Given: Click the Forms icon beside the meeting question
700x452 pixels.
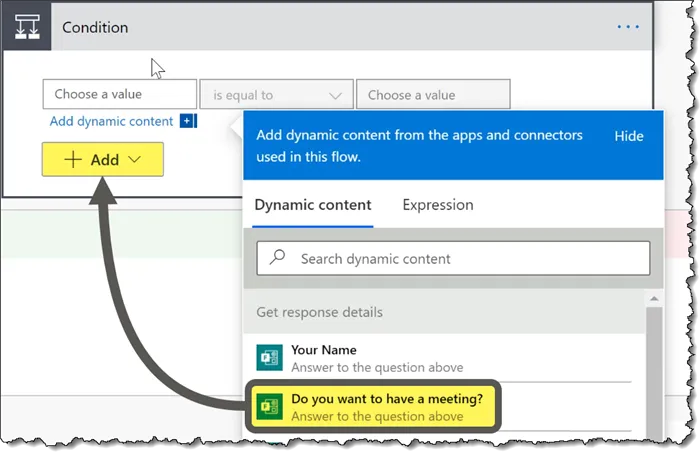Looking at the screenshot, I should pyautogui.click(x=268, y=407).
